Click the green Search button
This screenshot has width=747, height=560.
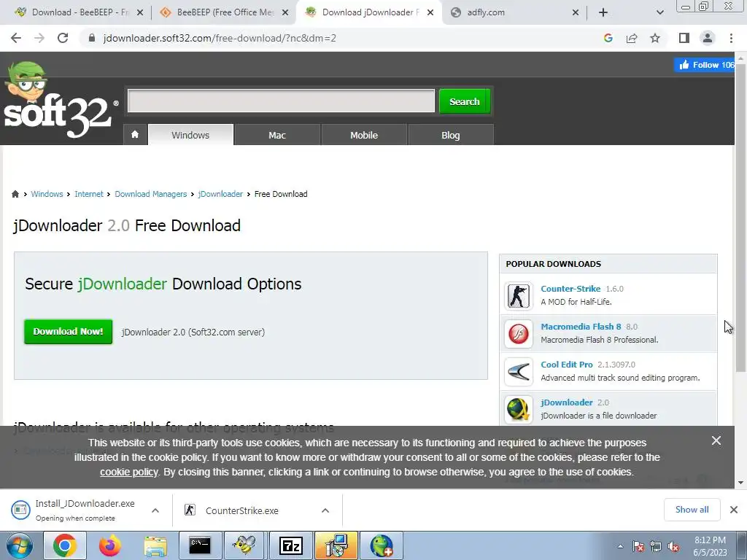[465, 101]
